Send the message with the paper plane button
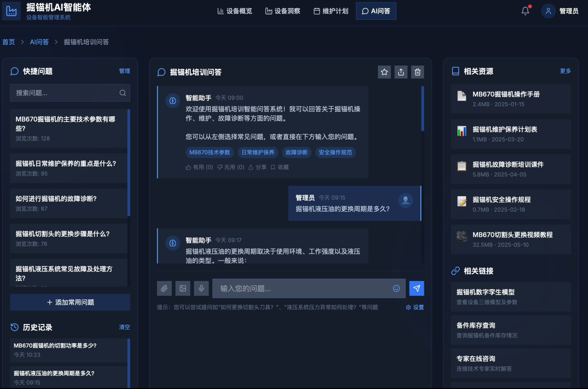The width and height of the screenshot is (588, 389). [x=416, y=288]
